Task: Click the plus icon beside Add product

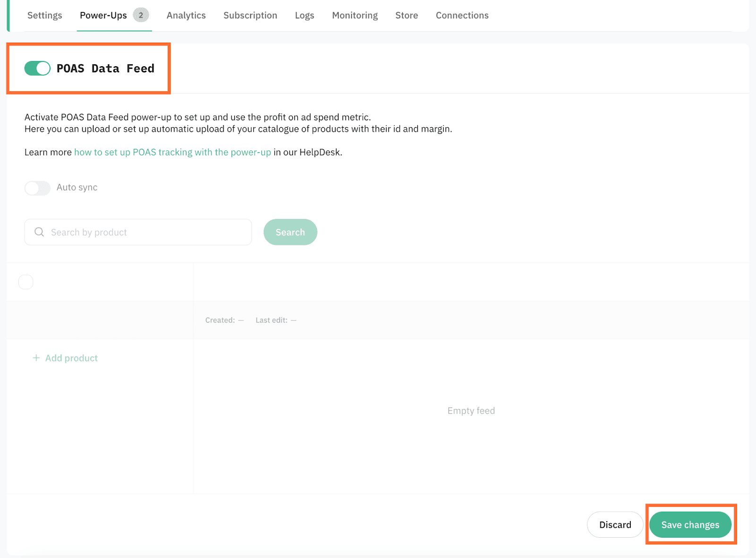Action: pos(36,358)
